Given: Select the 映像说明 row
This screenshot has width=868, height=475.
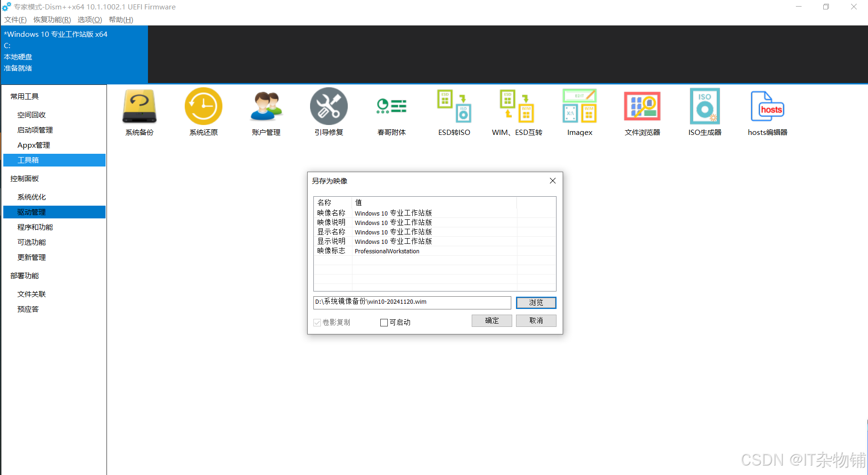Looking at the screenshot, I should coord(434,223).
